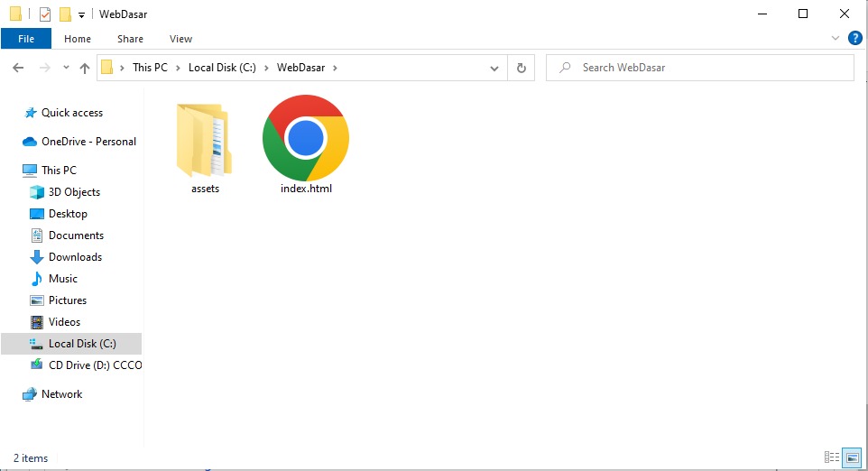Expand the ribbon with the chevron
This screenshot has height=471, width=868.
(x=835, y=39)
